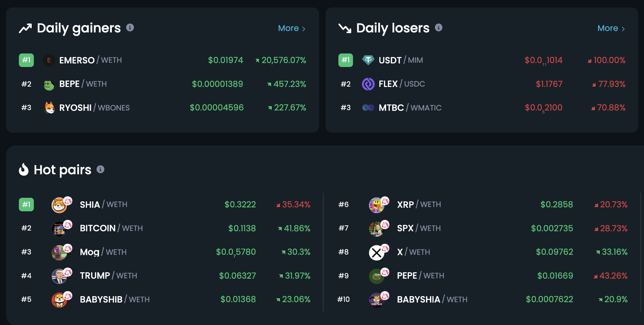644x325 pixels.
Task: Click the BEPE frog token icon
Action: [49, 84]
